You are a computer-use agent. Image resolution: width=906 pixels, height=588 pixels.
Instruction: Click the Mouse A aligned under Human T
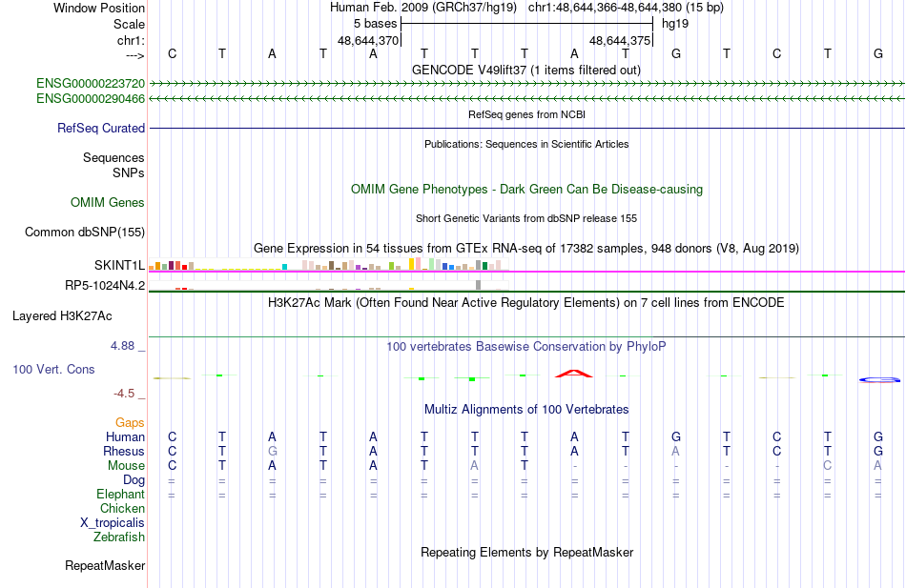point(474,466)
